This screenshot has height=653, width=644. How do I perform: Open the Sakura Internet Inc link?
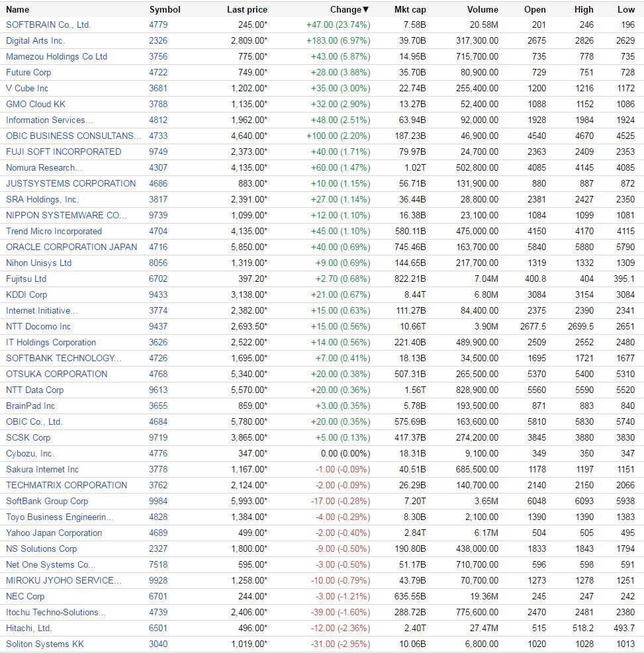point(42,469)
